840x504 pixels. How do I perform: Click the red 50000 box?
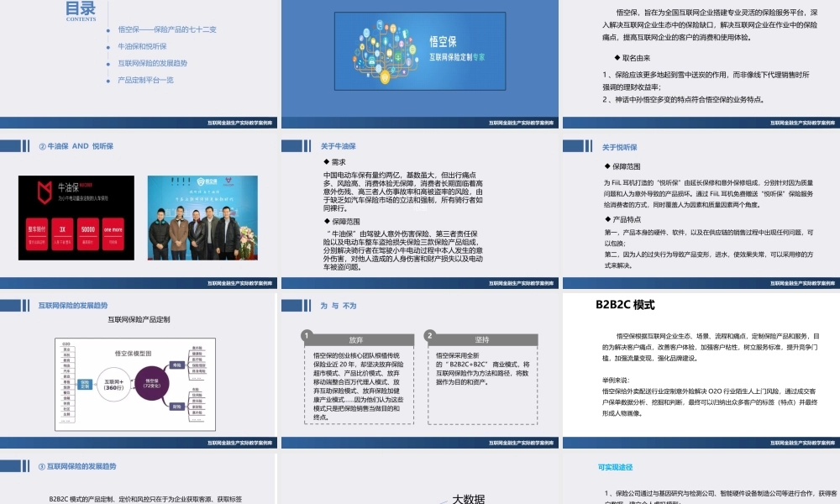pyautogui.click(x=88, y=234)
